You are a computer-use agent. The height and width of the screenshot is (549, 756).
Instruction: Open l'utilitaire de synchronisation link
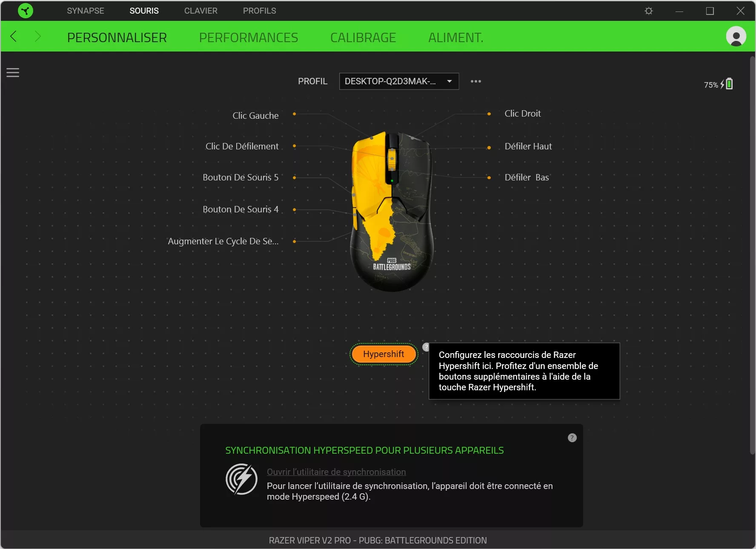click(x=336, y=472)
